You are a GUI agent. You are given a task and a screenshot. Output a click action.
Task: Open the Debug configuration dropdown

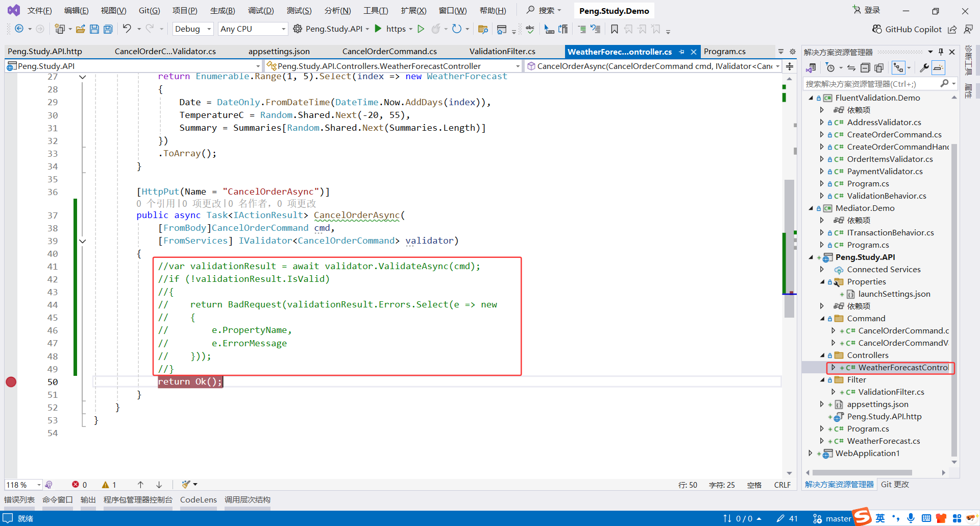click(193, 29)
